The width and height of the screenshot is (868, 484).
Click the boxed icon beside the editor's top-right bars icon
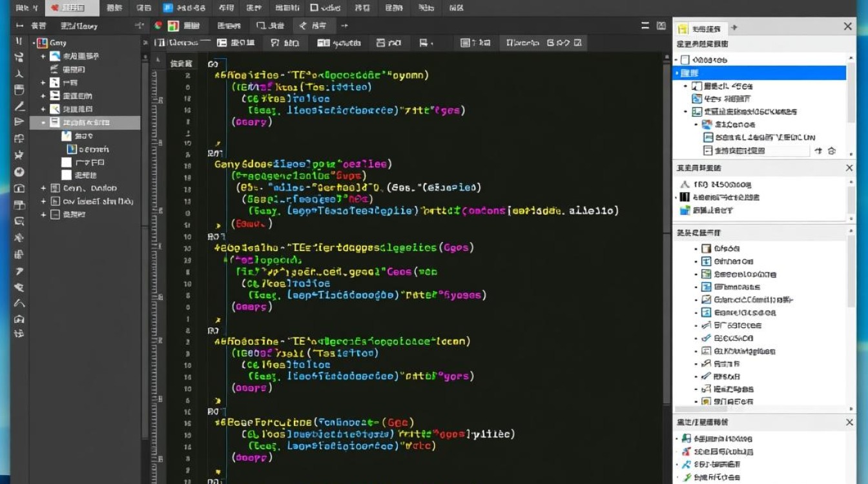(x=661, y=26)
